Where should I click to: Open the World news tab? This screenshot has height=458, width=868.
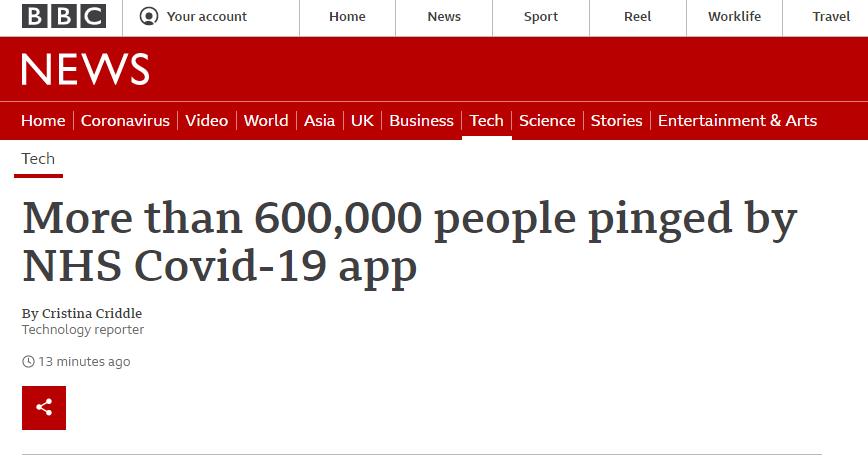(x=266, y=121)
